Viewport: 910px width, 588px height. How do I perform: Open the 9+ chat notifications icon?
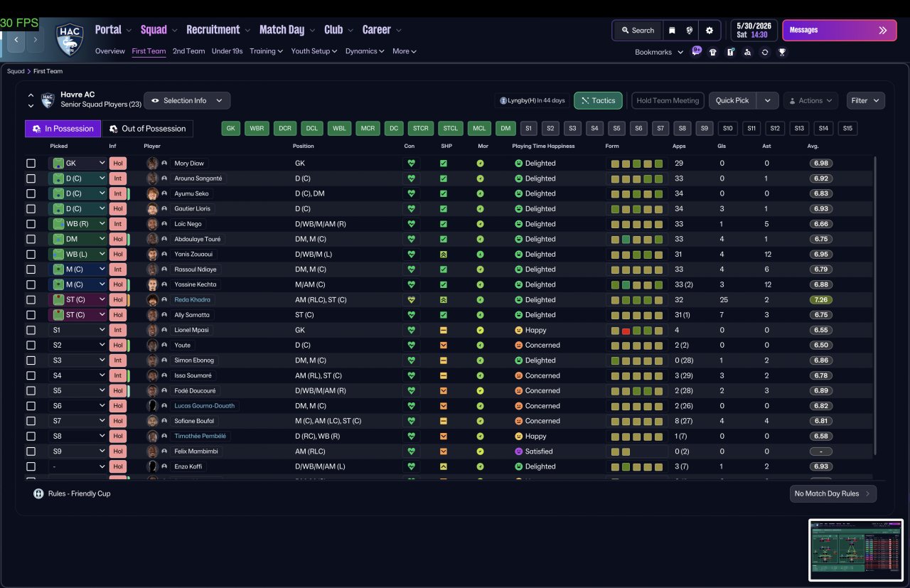[x=697, y=51]
